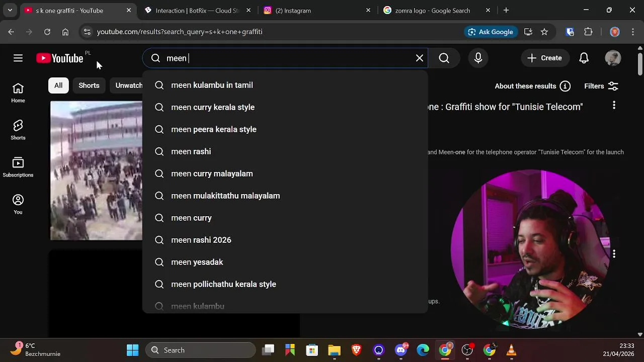
Task: Open Graffiti show for Tunisie Telecom title
Action: (505, 107)
